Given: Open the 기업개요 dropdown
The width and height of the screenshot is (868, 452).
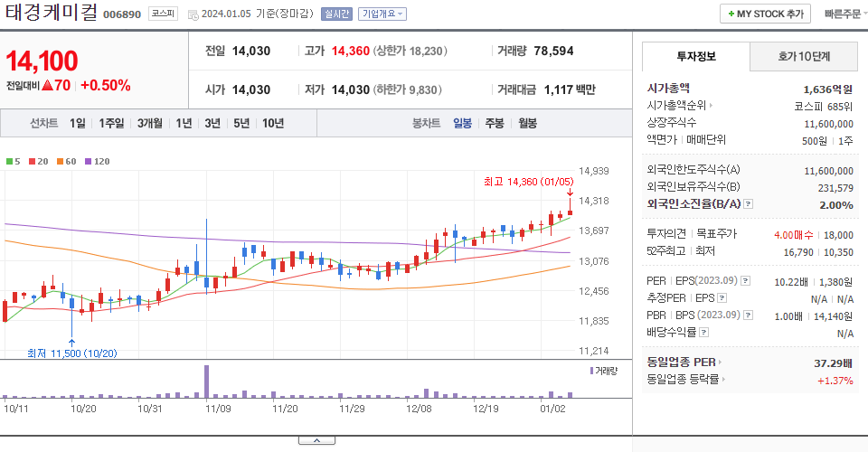Looking at the screenshot, I should coord(382,14).
